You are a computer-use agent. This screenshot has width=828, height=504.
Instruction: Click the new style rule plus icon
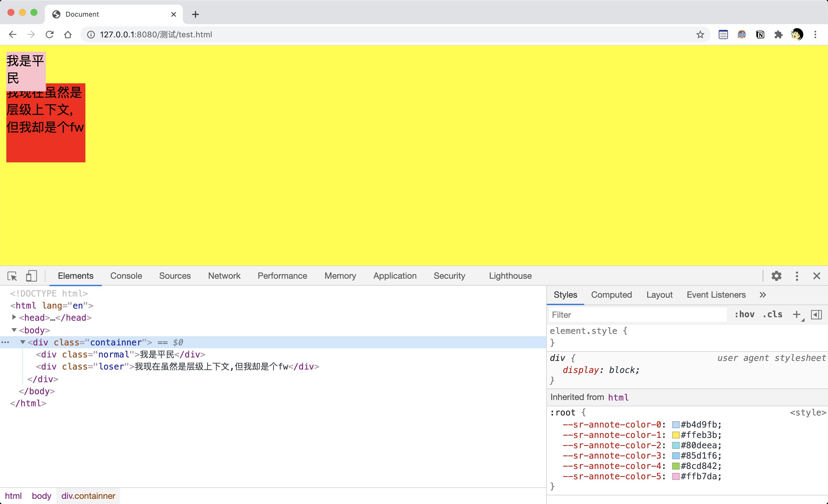tap(796, 314)
